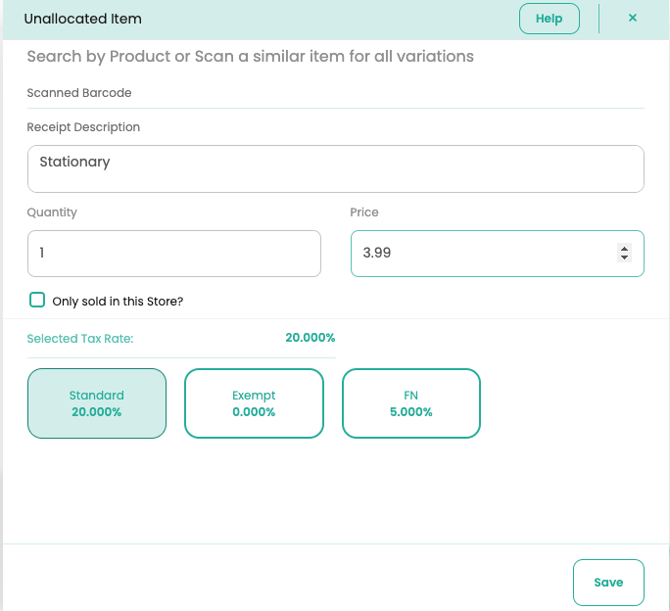Click the Help button
The height and width of the screenshot is (611, 670).
pyautogui.click(x=549, y=19)
